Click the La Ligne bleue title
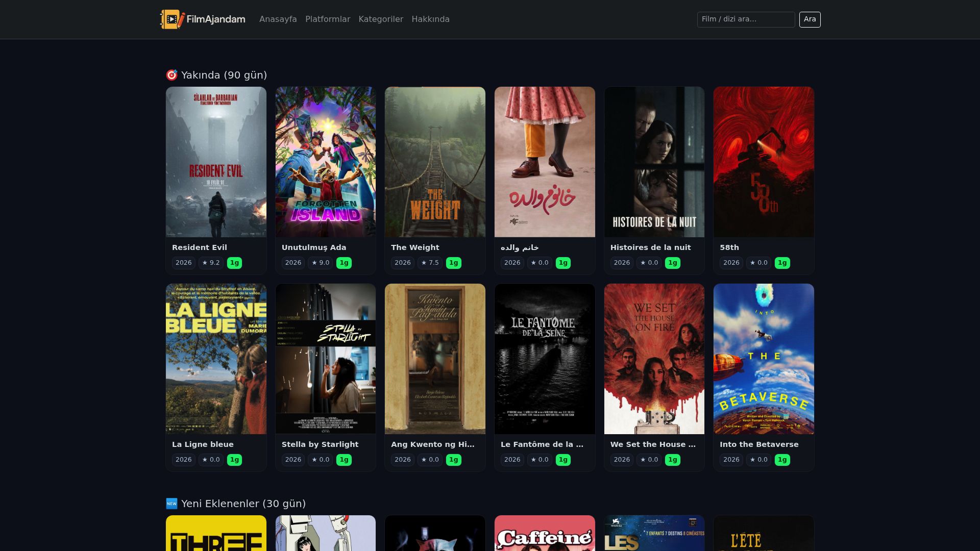This screenshot has height=551, width=980. pos(203,444)
